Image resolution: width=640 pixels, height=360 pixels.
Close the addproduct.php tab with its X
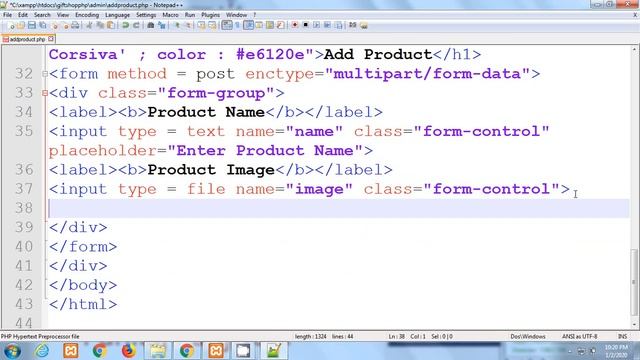coord(51,39)
